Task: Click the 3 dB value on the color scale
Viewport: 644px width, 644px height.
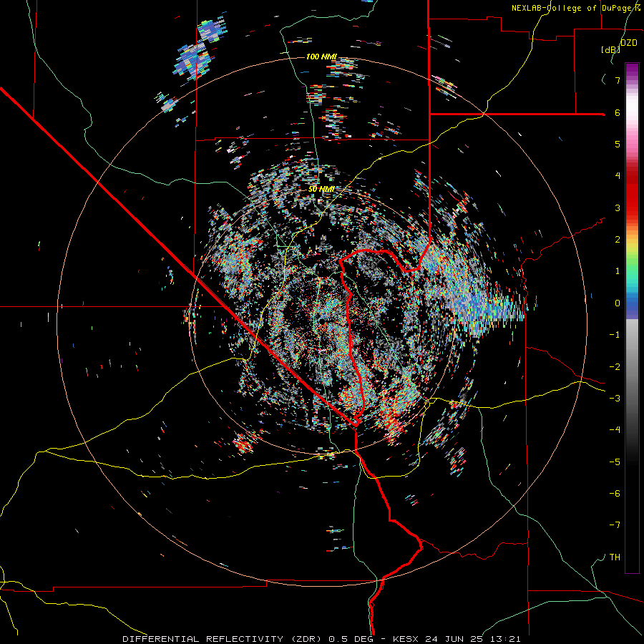Action: point(618,208)
